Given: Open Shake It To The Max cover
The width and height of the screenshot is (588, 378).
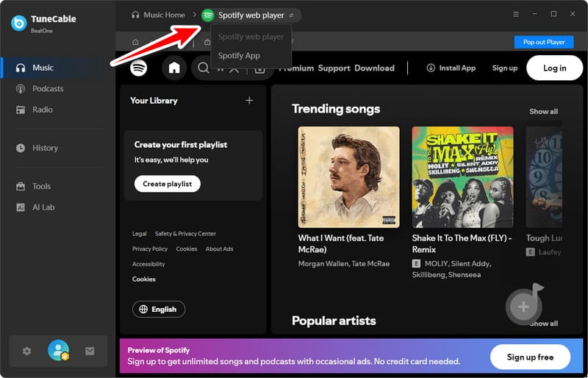Looking at the screenshot, I should tap(462, 177).
